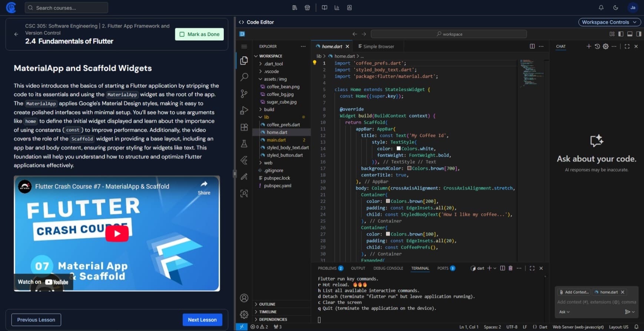Toggle bottom panel layout icon
The width and height of the screenshot is (644, 331).
[x=630, y=34]
